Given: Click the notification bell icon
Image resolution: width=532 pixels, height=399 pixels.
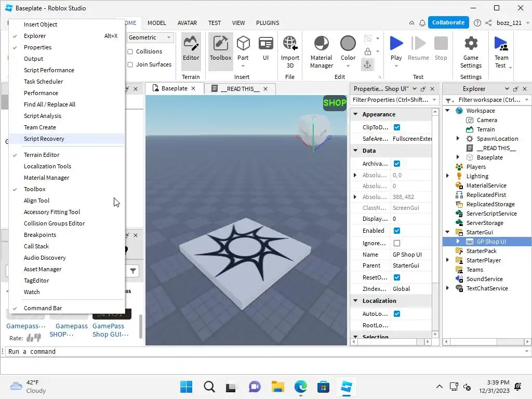Looking at the screenshot, I should pyautogui.click(x=422, y=23).
